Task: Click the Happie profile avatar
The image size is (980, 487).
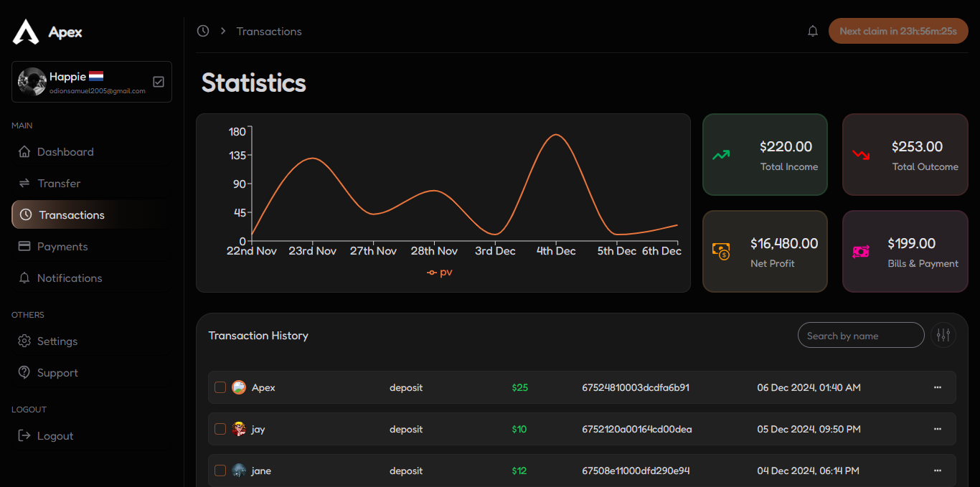Action: coord(32,82)
